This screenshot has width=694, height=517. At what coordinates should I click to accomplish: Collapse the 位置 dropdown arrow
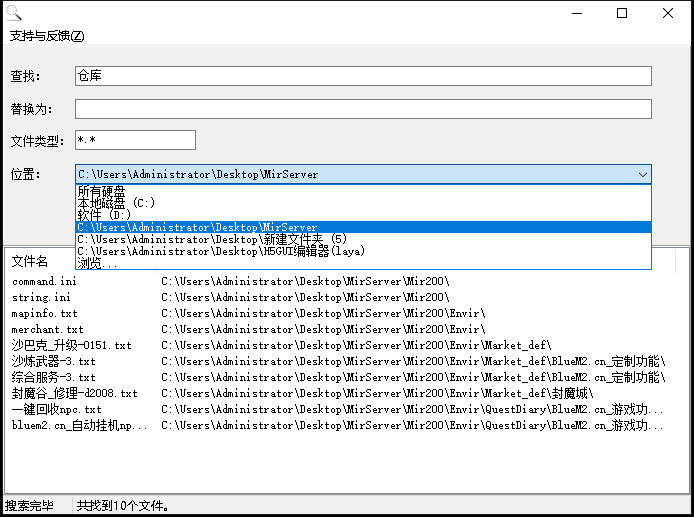(x=642, y=174)
